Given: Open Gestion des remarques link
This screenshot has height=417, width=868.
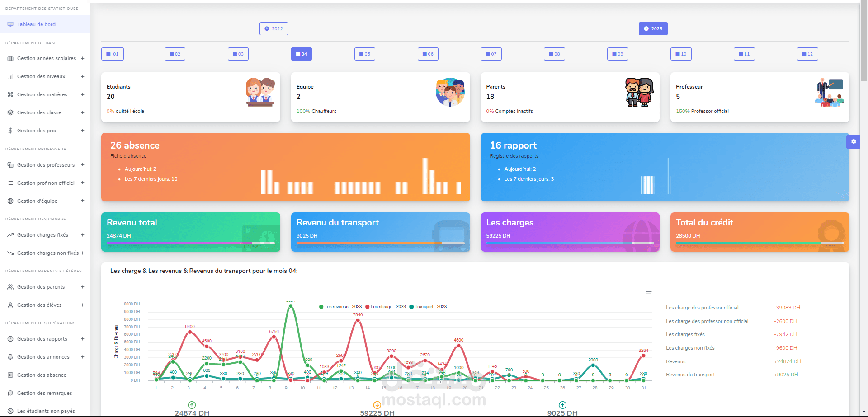Looking at the screenshot, I should pyautogui.click(x=45, y=393).
